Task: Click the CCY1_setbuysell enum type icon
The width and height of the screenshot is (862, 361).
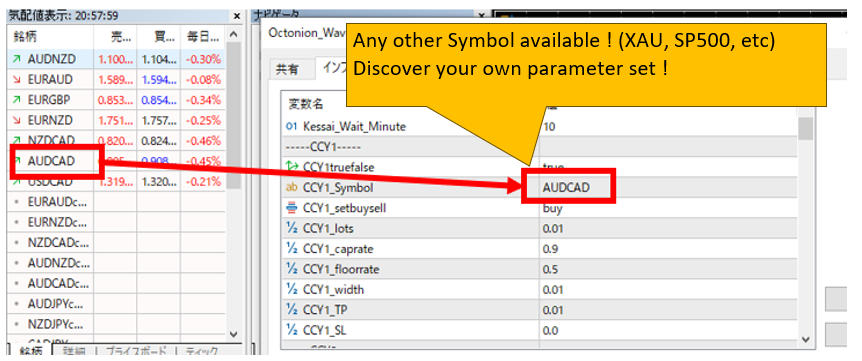Action: point(291,208)
